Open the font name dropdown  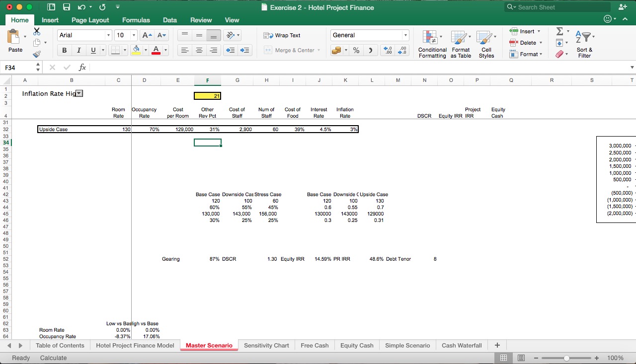point(108,35)
